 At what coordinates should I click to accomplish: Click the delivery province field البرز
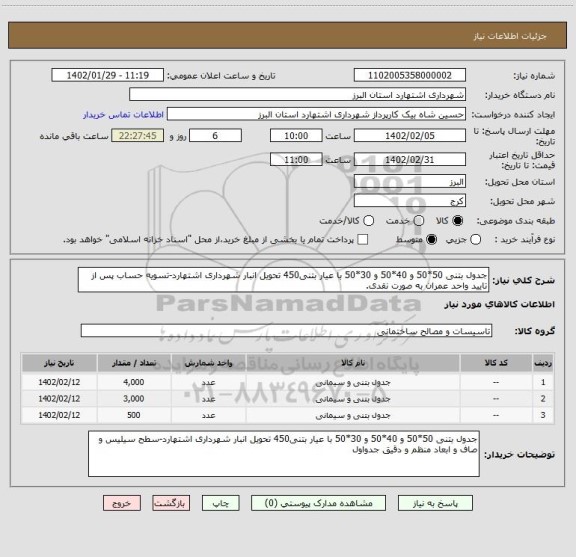pos(410,182)
